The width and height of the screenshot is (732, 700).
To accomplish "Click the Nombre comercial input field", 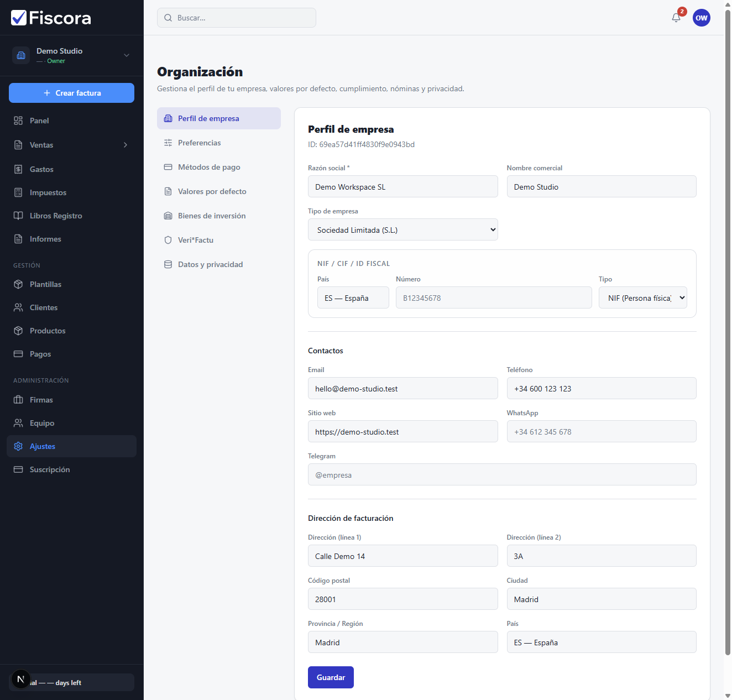I will (602, 186).
